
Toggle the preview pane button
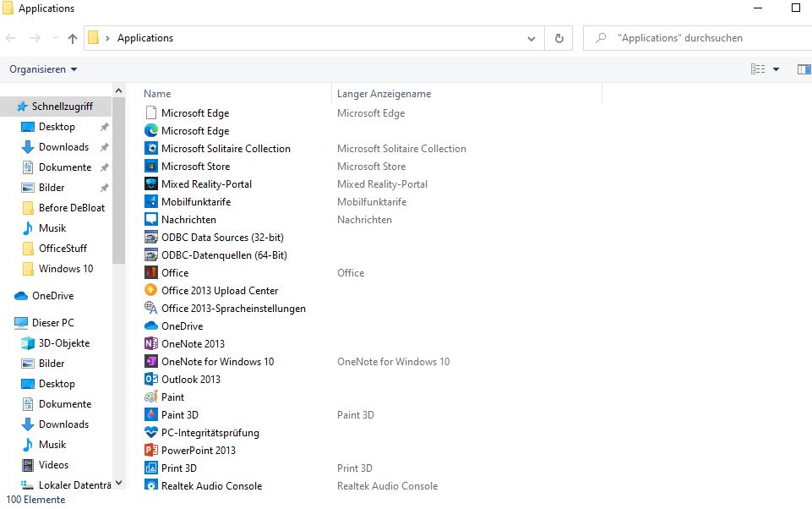pos(804,69)
